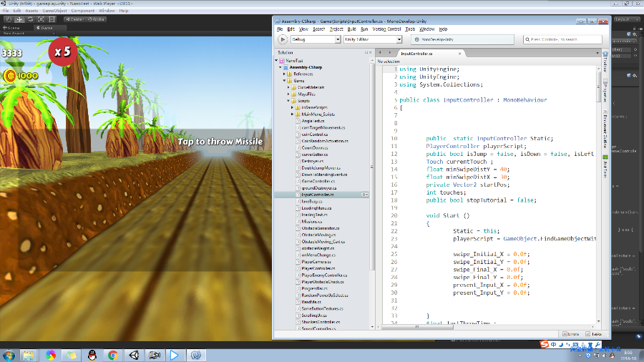The image size is (644, 362).
Task: Open options gear for InputController.cs row
Action: tap(365, 195)
